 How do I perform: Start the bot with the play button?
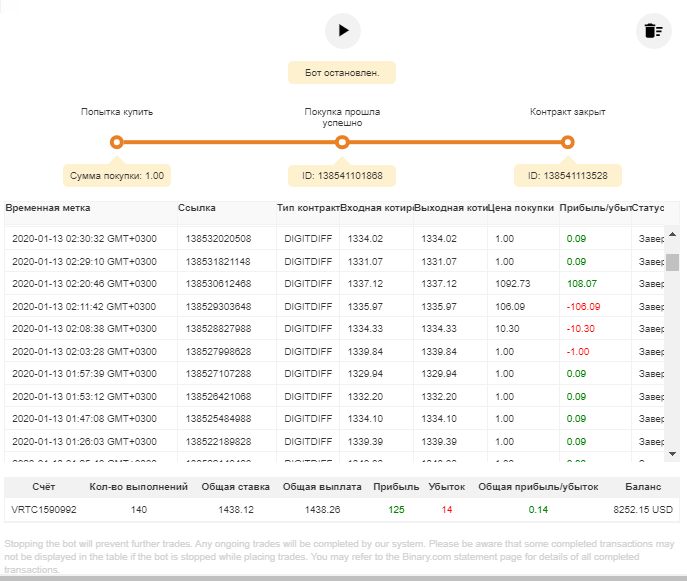pos(343,31)
